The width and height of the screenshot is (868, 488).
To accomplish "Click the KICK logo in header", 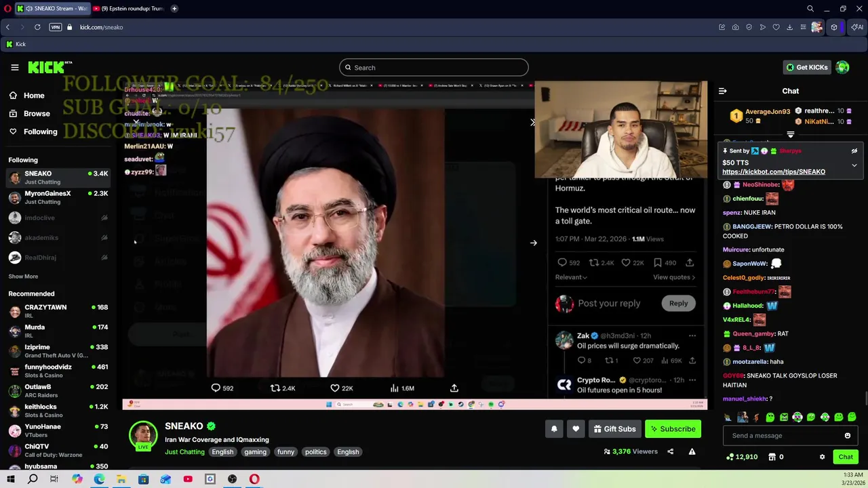I will pyautogui.click(x=50, y=67).
